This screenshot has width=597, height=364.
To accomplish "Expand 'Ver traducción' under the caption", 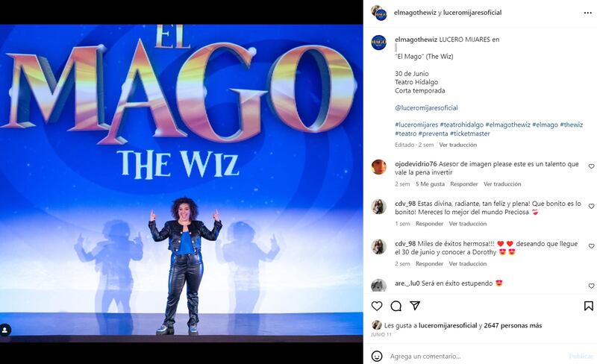I will point(457,145).
